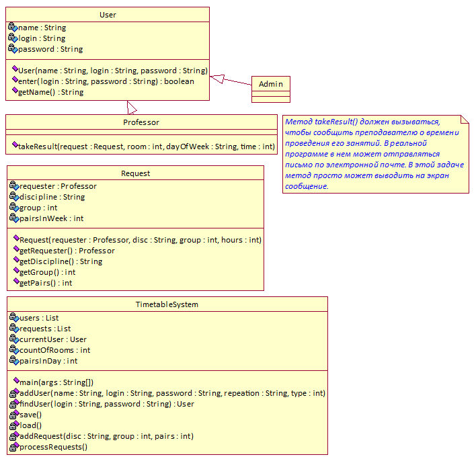Click the private method icon beside addUser

(14, 393)
